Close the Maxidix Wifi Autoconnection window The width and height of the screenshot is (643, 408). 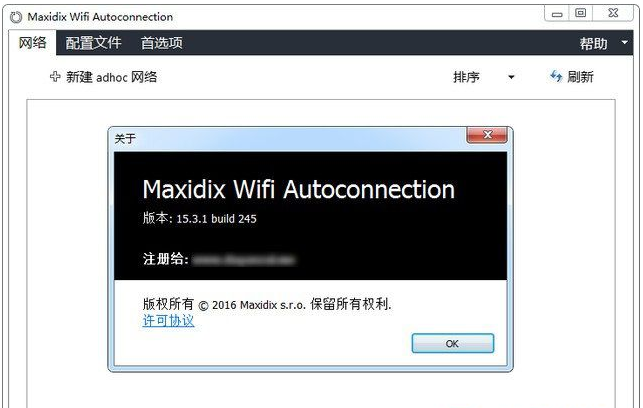(x=613, y=14)
